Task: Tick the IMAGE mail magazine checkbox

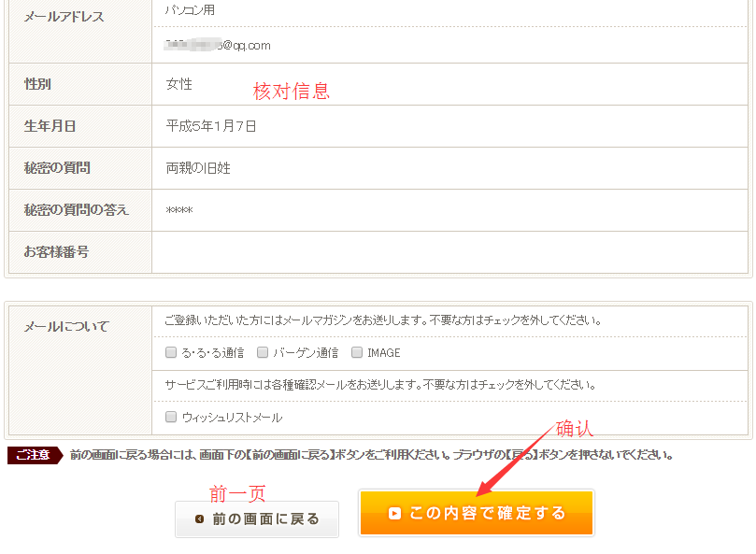Action: coord(357,352)
